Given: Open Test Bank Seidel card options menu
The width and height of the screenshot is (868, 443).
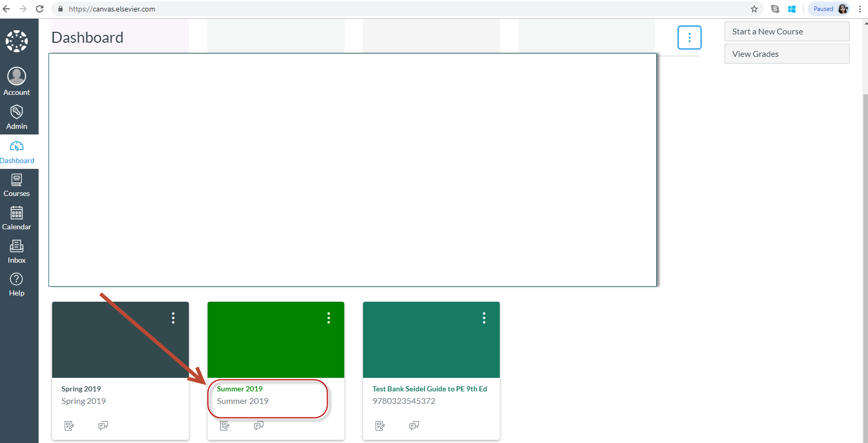Looking at the screenshot, I should pos(484,318).
